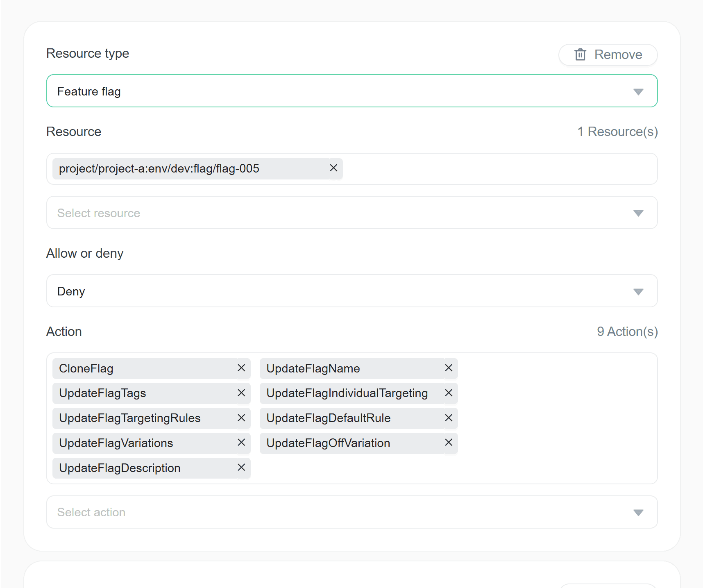
Task: Click the Deny dropdown arrow
Action: pyautogui.click(x=638, y=292)
